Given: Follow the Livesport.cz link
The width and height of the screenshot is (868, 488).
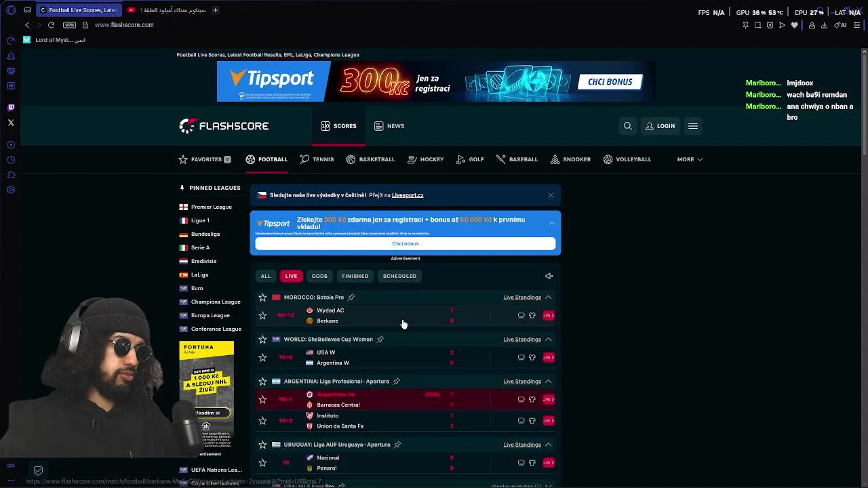Looking at the screenshot, I should 408,195.
